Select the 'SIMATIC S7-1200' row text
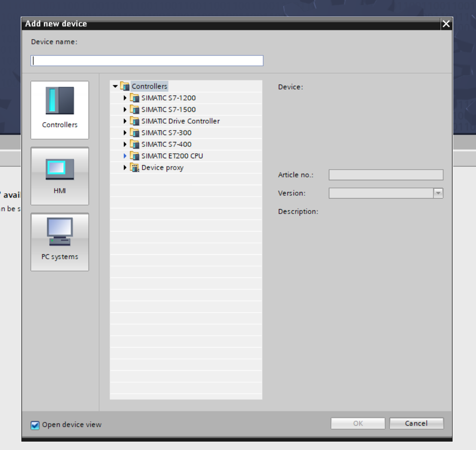Viewport: 476px width, 450px height. [168, 98]
